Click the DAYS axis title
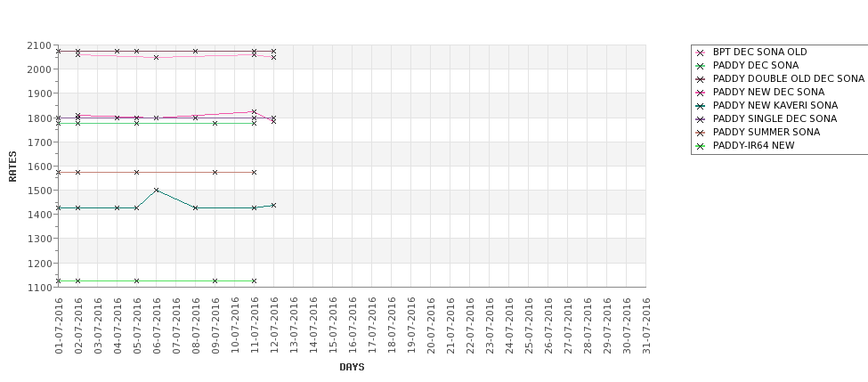Image resolution: width=868 pixels, height=382 pixels. click(352, 367)
